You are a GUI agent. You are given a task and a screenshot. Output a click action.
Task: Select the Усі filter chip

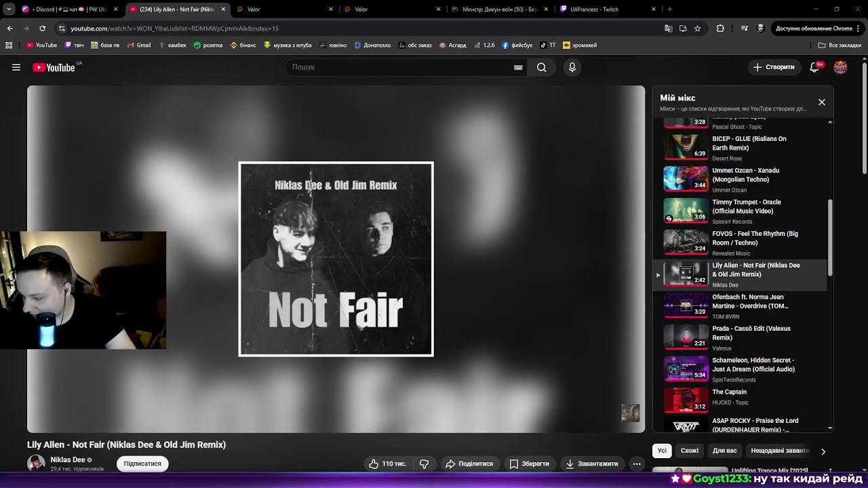click(662, 451)
